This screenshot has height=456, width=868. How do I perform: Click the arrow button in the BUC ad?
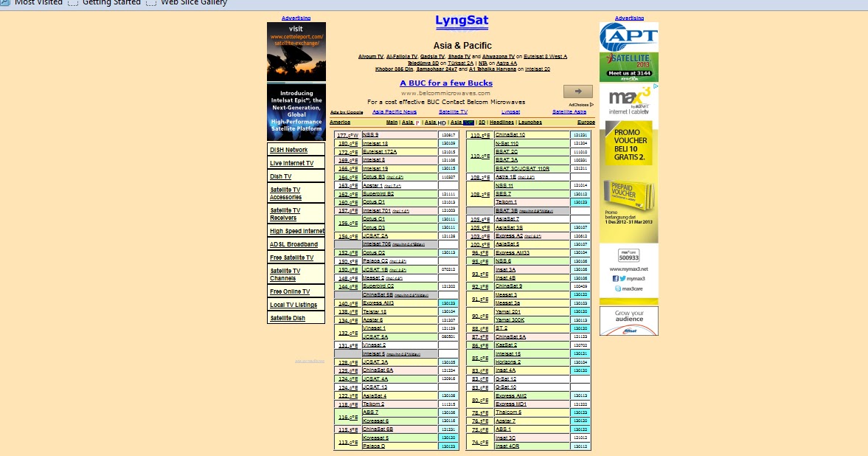578,91
